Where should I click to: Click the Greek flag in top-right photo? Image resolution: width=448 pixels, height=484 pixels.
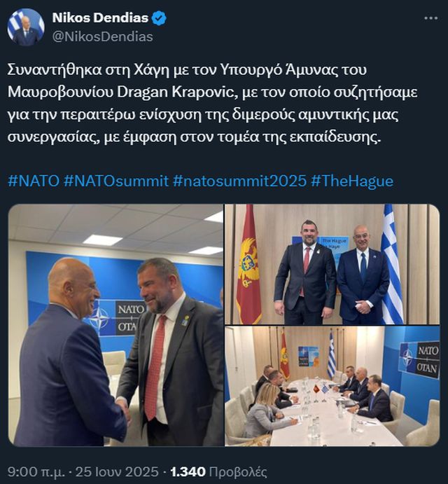tap(392, 264)
